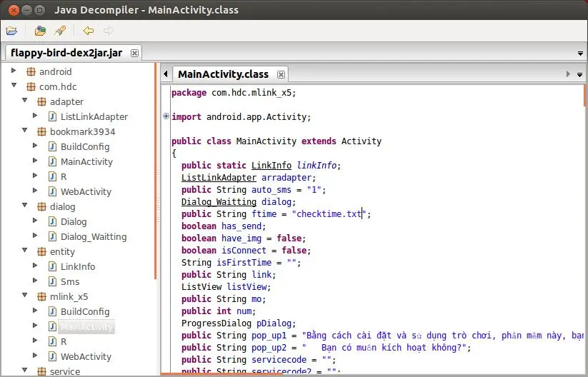Click the package com.hdc.mlink_x5 line
The image size is (588, 377).
(x=234, y=92)
